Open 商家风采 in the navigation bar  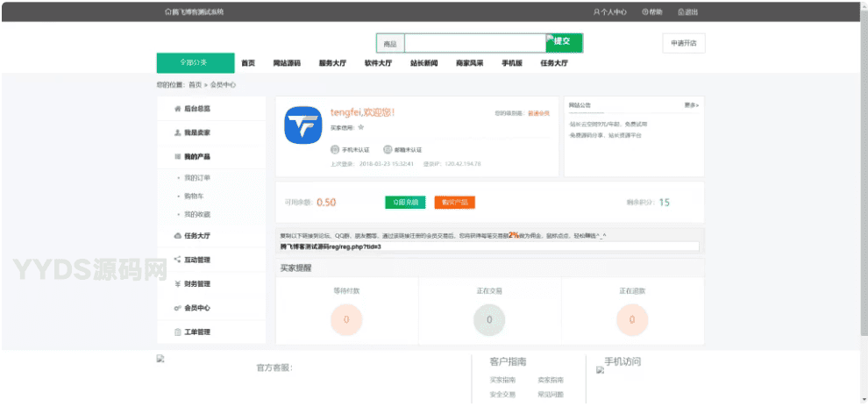coord(469,63)
